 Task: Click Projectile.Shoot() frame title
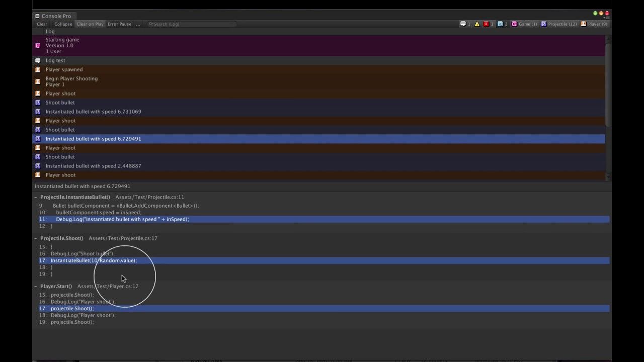62,238
